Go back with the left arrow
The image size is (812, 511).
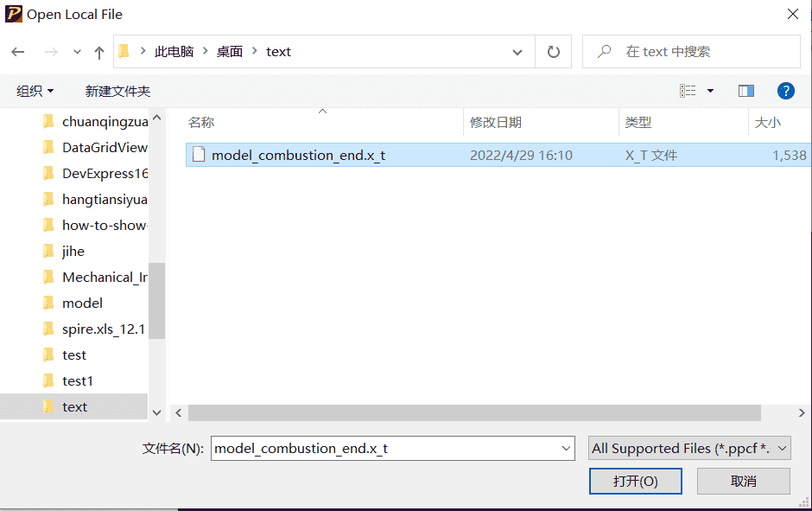pyautogui.click(x=18, y=52)
